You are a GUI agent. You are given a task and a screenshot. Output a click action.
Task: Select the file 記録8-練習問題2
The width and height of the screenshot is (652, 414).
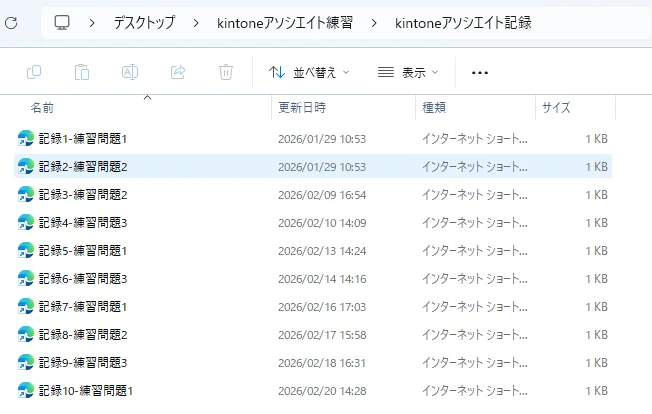(x=83, y=335)
